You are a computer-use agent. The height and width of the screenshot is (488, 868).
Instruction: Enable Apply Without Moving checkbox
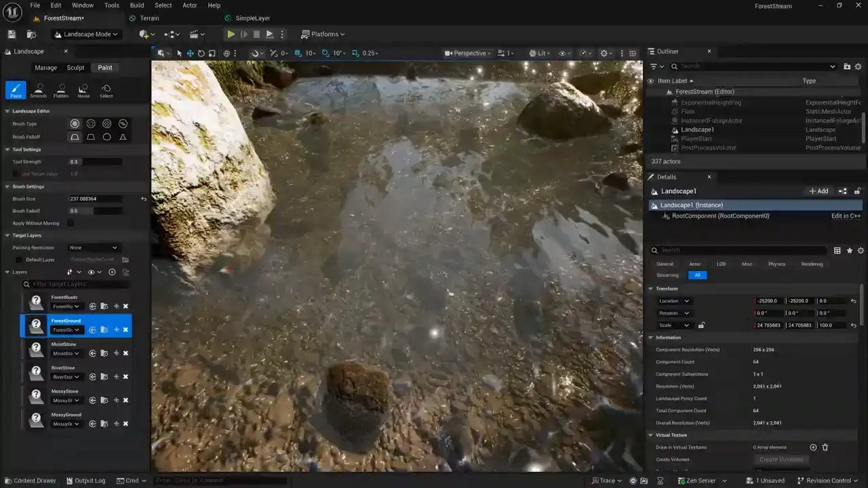point(71,223)
